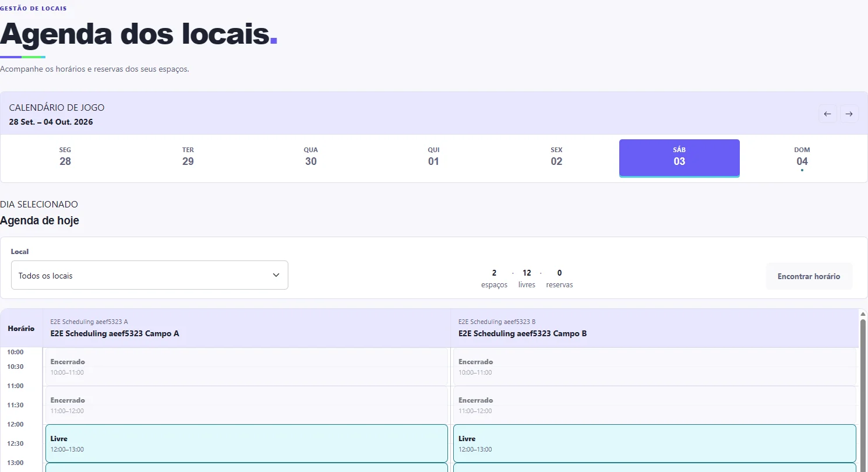Click the Encontrar horário button
Image resolution: width=868 pixels, height=472 pixels.
click(809, 276)
